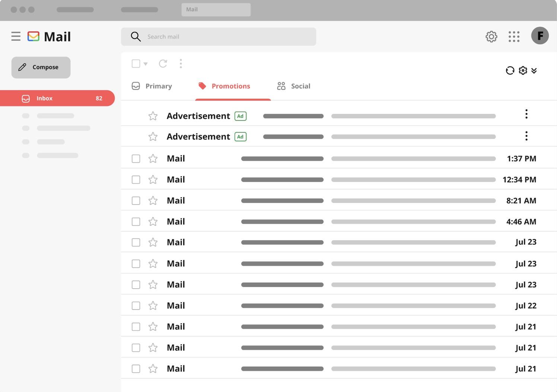The width and height of the screenshot is (557, 392).
Task: Tick the checkbox for 8:21 AM mail
Action: point(136,201)
